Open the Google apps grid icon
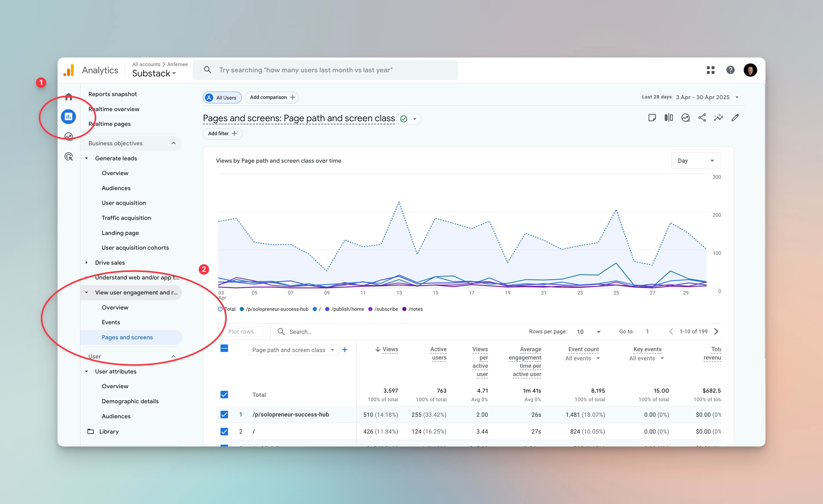Screen dimensions: 823x504 click(711, 70)
